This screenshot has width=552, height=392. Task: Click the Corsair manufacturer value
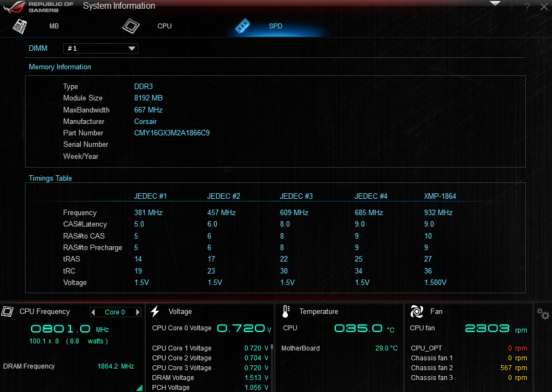coord(145,121)
